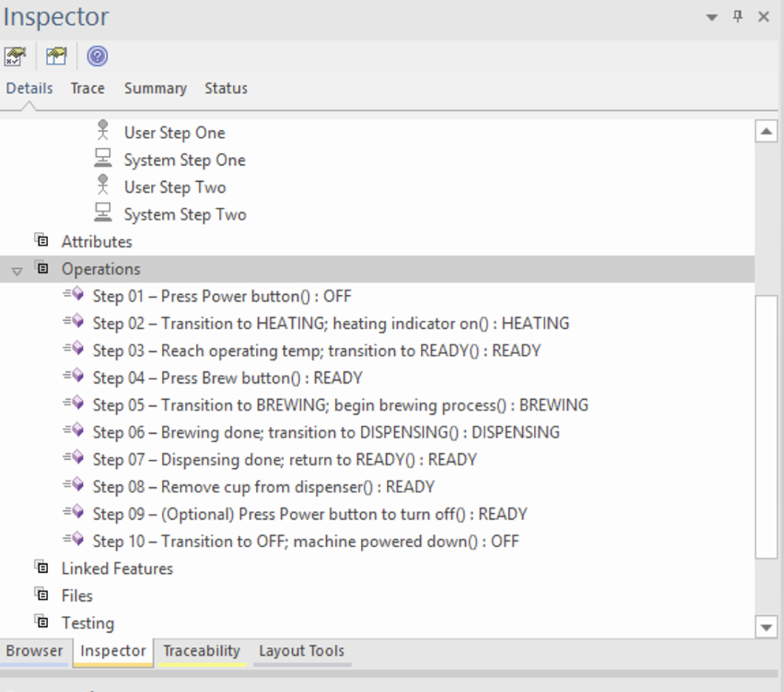The width and height of the screenshot is (784, 692).
Task: Select the System Step Two row
Action: point(186,215)
